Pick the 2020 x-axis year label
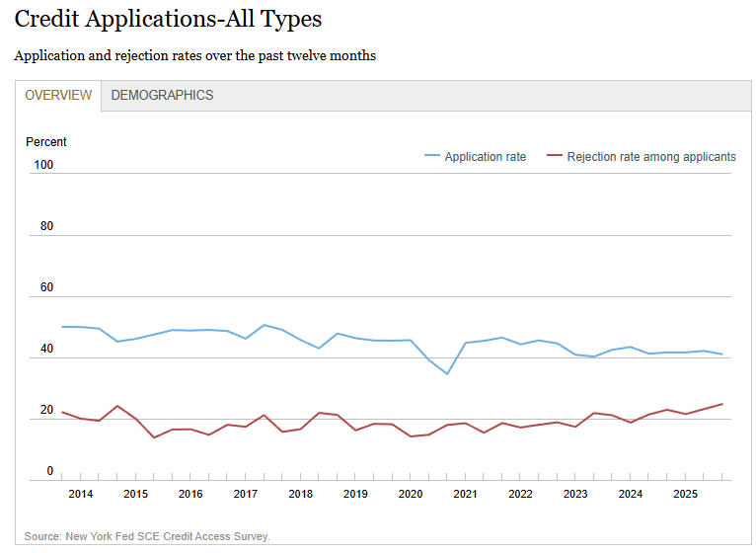The height and width of the screenshot is (553, 756). (x=411, y=494)
